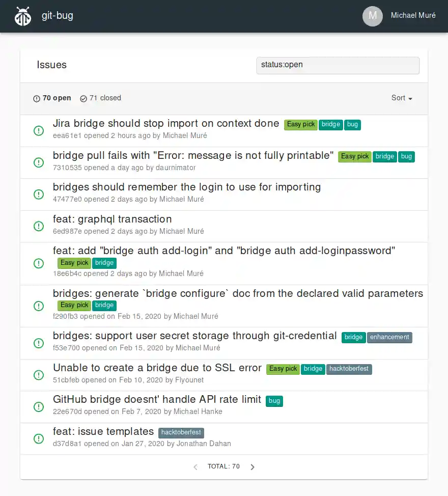This screenshot has width=448, height=496.
Task: Click the Michael Muré account menu
Action: tap(413, 16)
